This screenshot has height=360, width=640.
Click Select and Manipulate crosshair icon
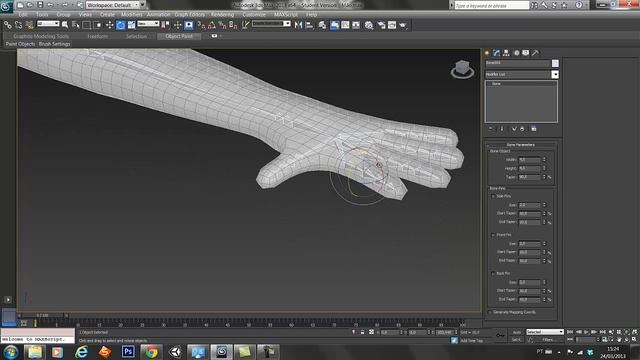pyautogui.click(x=178, y=25)
